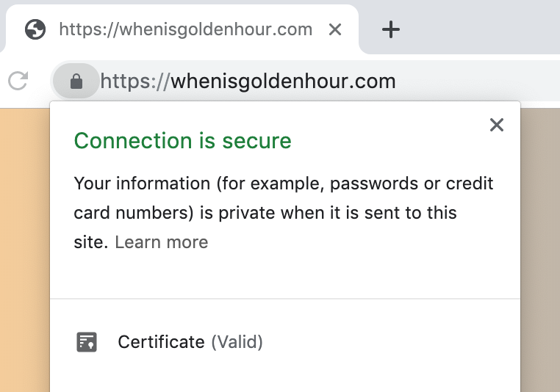Click the "(Valid)" status text
The height and width of the screenshot is (392, 560).
(237, 342)
